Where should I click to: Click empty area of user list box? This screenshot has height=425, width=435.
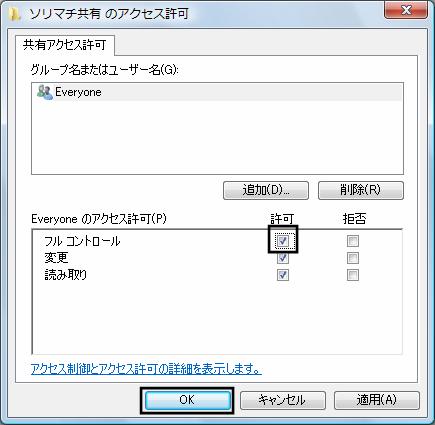217,137
